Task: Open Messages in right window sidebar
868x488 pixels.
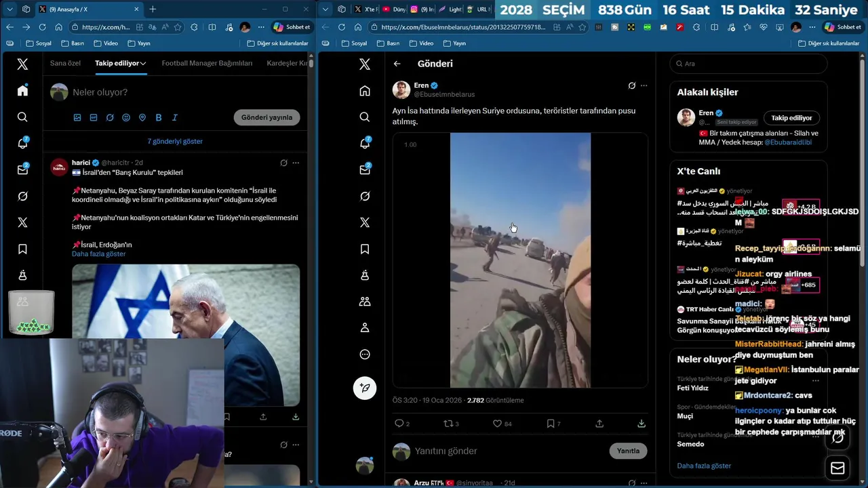Action: pos(365,170)
